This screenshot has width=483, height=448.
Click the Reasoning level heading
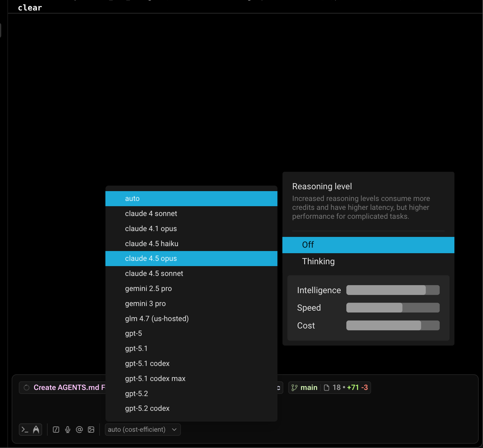tap(322, 187)
